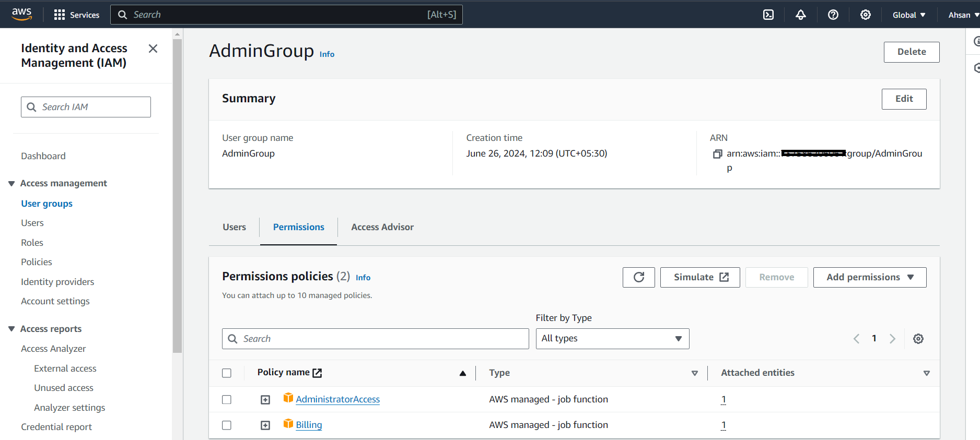This screenshot has width=980, height=440.
Task: Open the Add permissions dropdown
Action: pyautogui.click(x=869, y=277)
